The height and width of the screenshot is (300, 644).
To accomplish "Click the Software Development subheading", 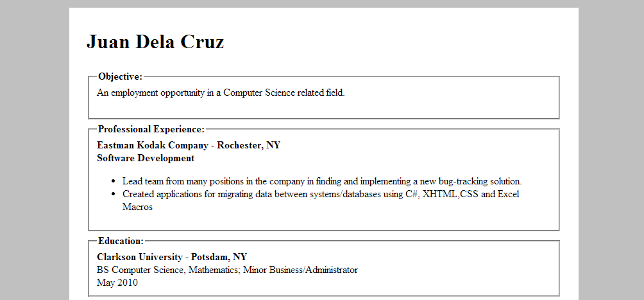I will 146,158.
